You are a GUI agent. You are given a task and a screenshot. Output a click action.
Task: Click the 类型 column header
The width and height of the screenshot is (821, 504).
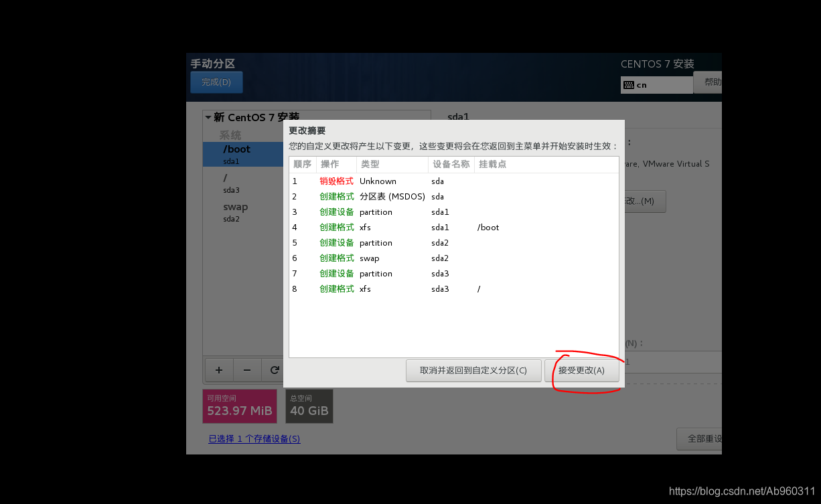[392, 164]
